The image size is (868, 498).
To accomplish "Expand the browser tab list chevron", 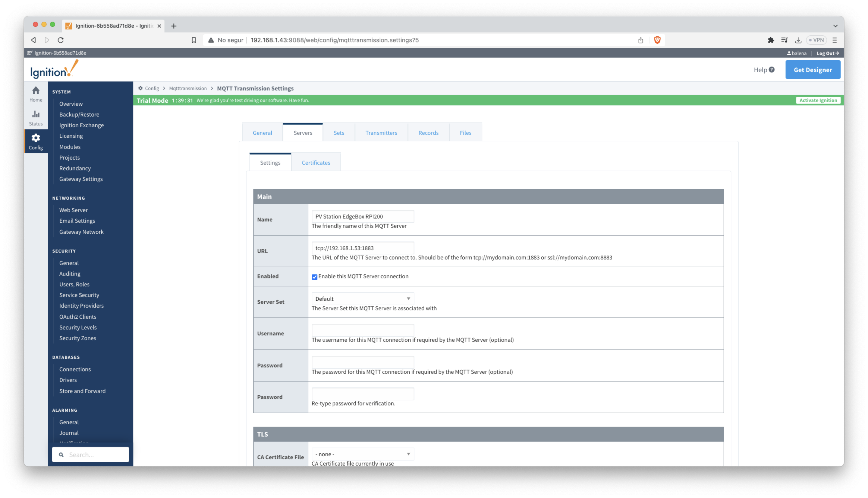I will tap(835, 26).
